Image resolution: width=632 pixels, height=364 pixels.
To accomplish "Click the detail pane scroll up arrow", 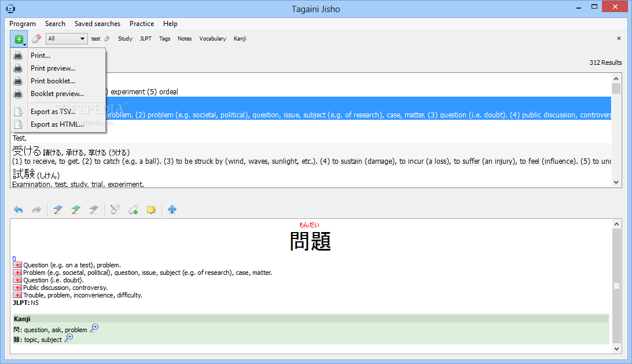I will pos(617,224).
